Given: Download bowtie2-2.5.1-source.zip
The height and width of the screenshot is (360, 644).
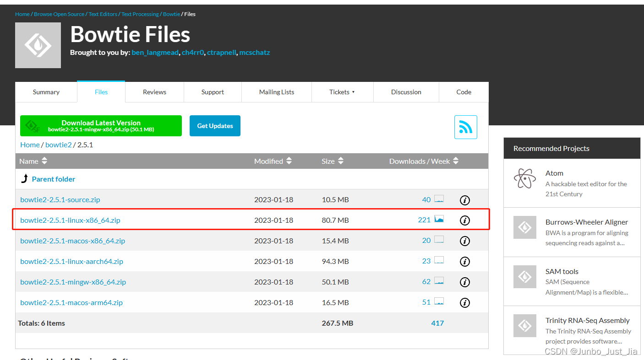Looking at the screenshot, I should tap(60, 200).
